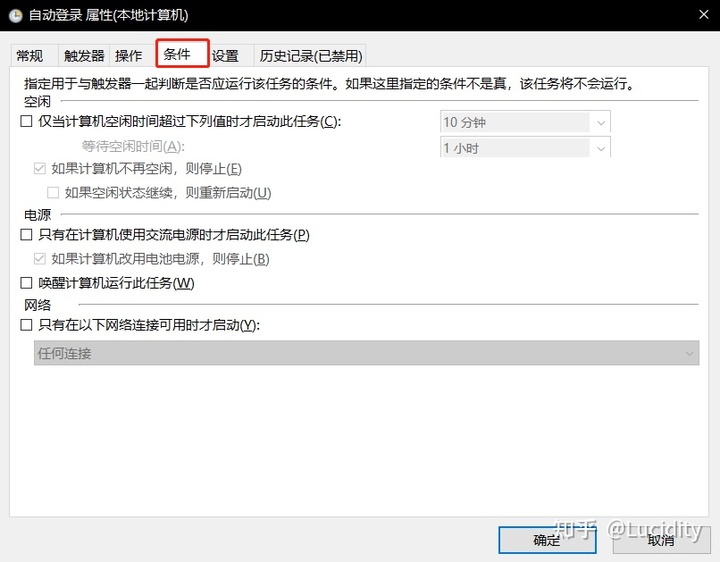
Task: Select the 条件 tab
Action: pyautogui.click(x=182, y=54)
